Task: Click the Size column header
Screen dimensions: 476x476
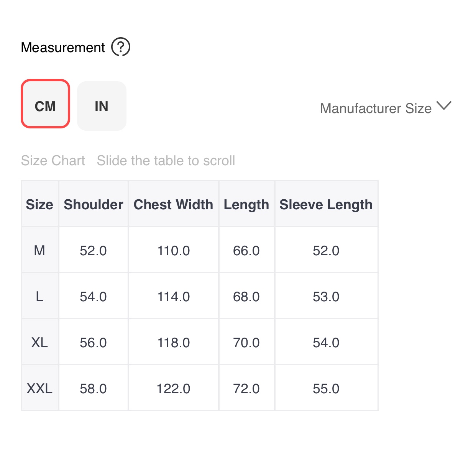Action: point(39,204)
